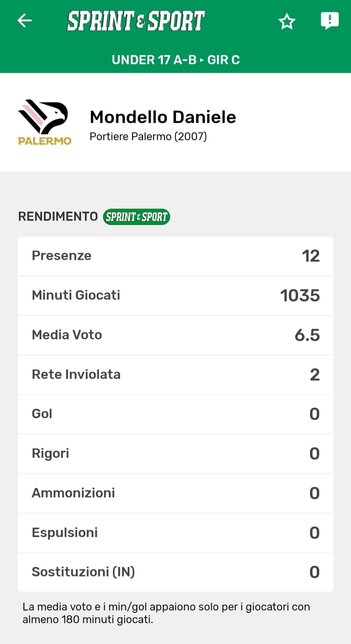Image resolution: width=351 pixels, height=644 pixels.
Task: Select the Espulsioni row
Action: pyautogui.click(x=175, y=533)
